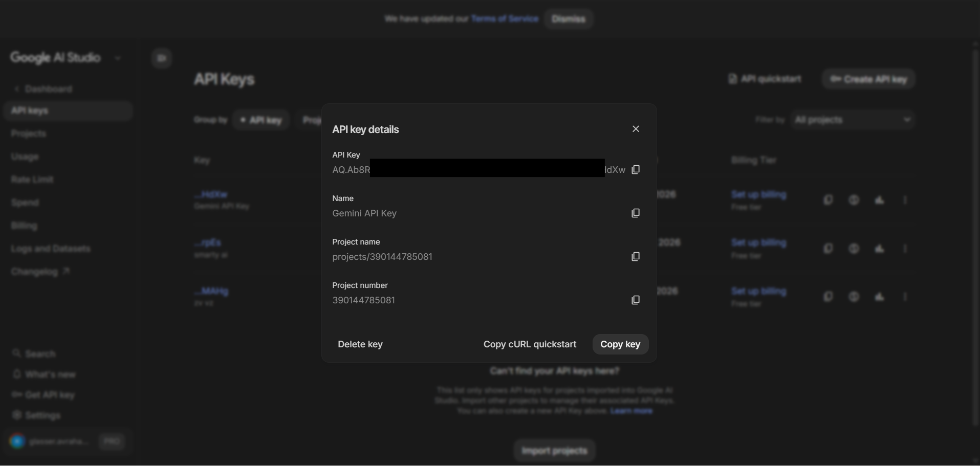Open more options for first key row
The width and height of the screenshot is (980, 466).
pos(905,200)
